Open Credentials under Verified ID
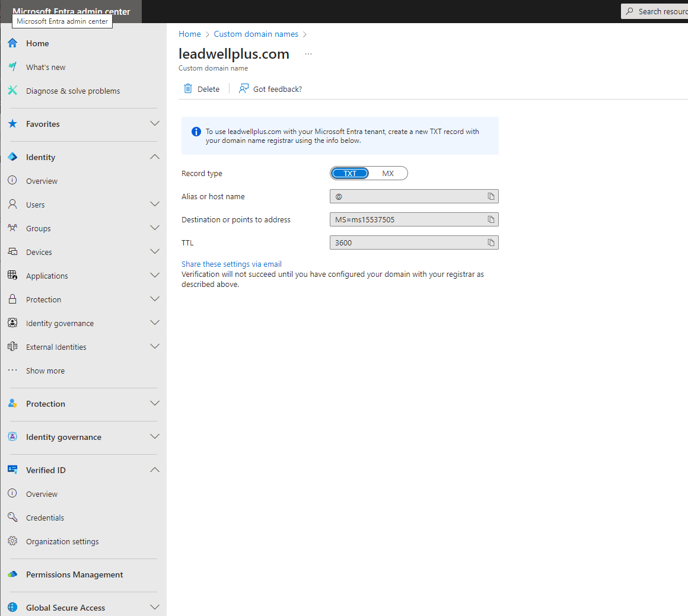Image resolution: width=688 pixels, height=616 pixels. coord(84,517)
